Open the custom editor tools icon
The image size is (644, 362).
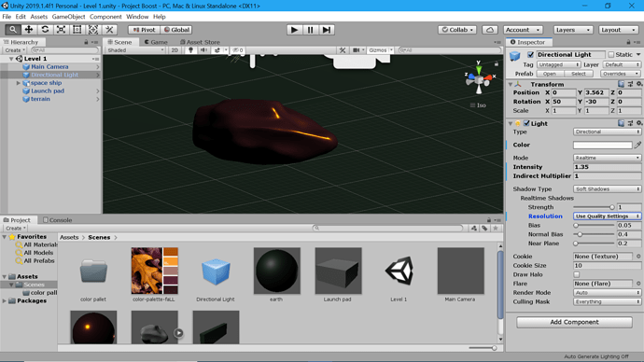pyautogui.click(x=109, y=30)
